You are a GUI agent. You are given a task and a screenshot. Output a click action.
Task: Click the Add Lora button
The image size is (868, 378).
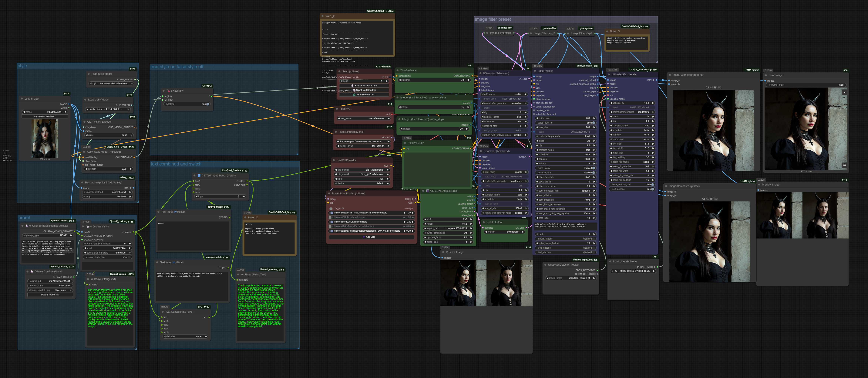pyautogui.click(x=371, y=237)
